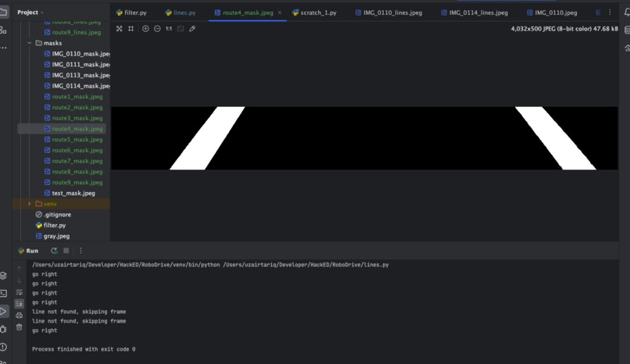Select route9_lines.jpeg in project tree
Screen dimensions: 630x364
point(73,32)
